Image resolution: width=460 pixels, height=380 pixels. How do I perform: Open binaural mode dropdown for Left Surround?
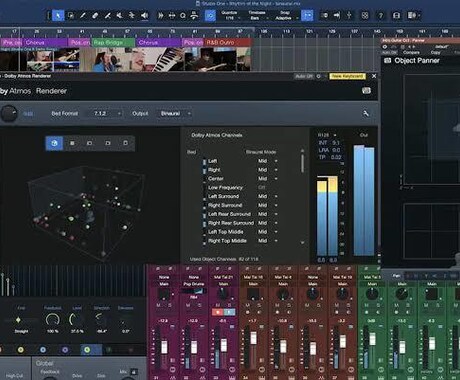pos(268,196)
